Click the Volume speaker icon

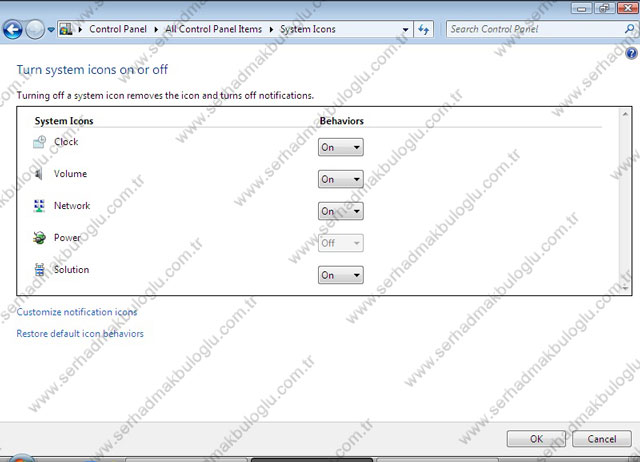pos(39,174)
